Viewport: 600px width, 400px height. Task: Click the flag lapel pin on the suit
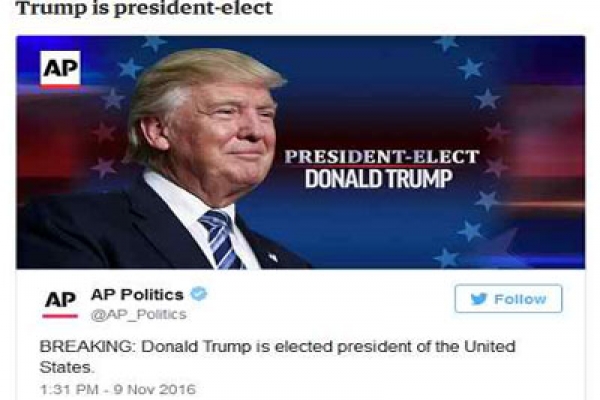point(272,257)
